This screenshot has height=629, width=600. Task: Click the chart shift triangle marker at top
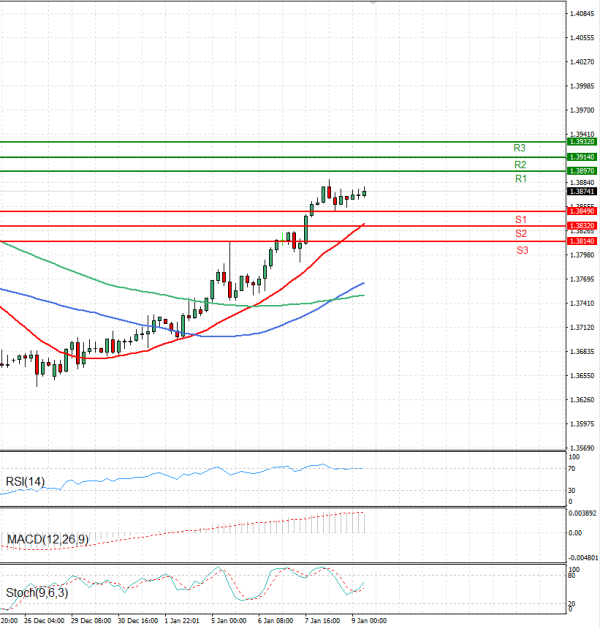coord(373,6)
